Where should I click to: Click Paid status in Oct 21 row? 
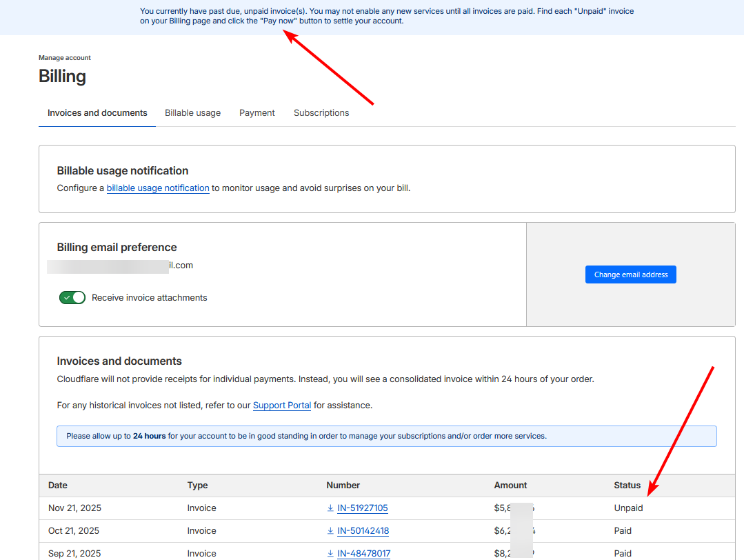[x=623, y=530]
